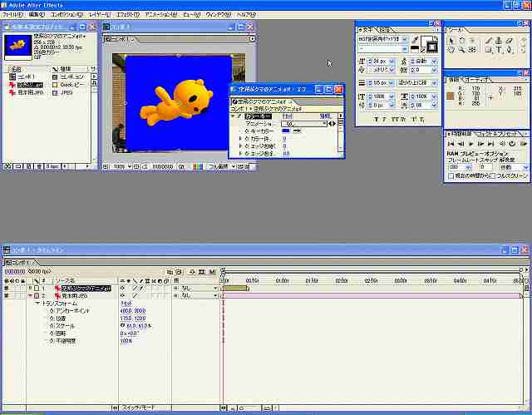532x415 pixels.
Task: Toggle video eye switch for layer 1
Action: (6, 289)
